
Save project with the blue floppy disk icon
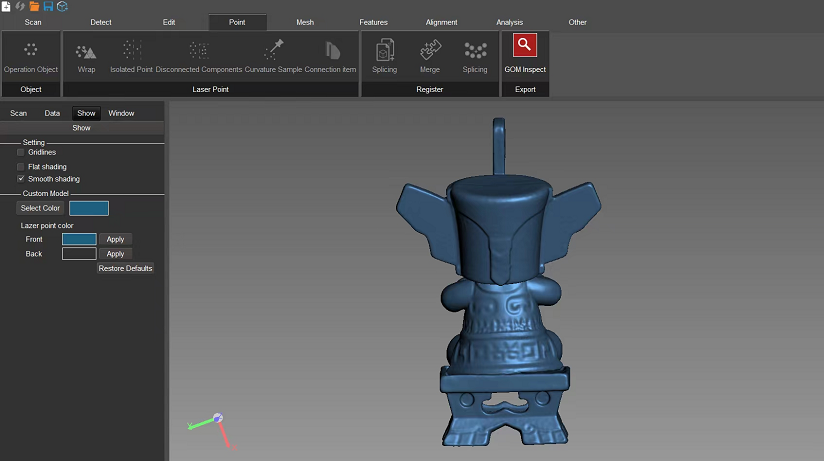point(48,6)
